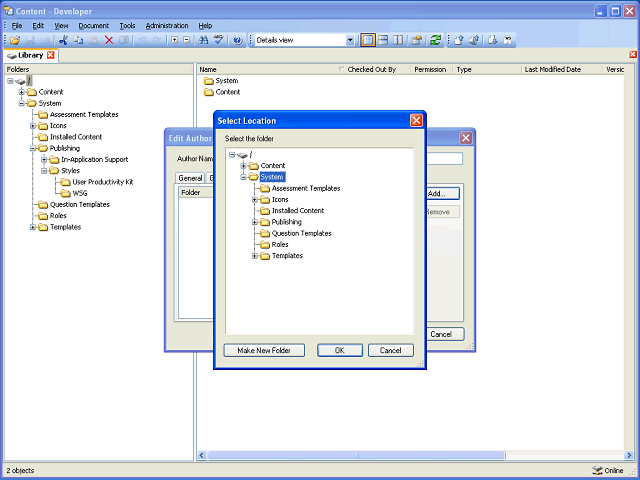
Task: Click the horizontal scrollbar thumb in file list
Action: [356, 455]
